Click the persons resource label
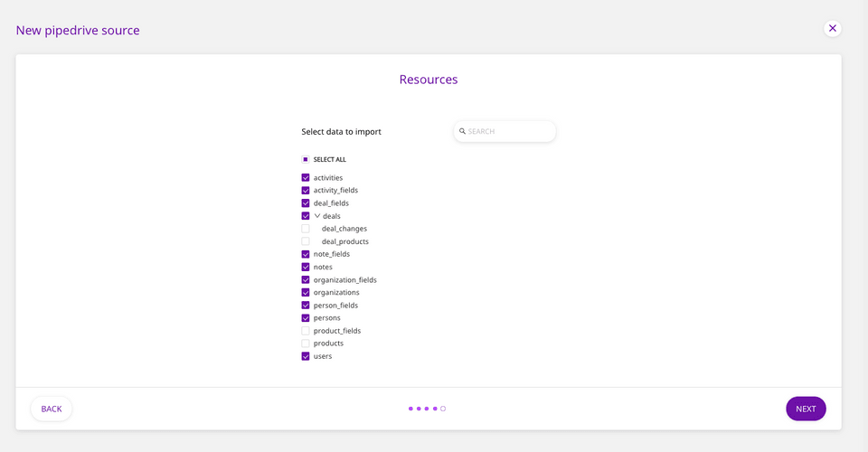The height and width of the screenshot is (452, 868). (x=326, y=318)
